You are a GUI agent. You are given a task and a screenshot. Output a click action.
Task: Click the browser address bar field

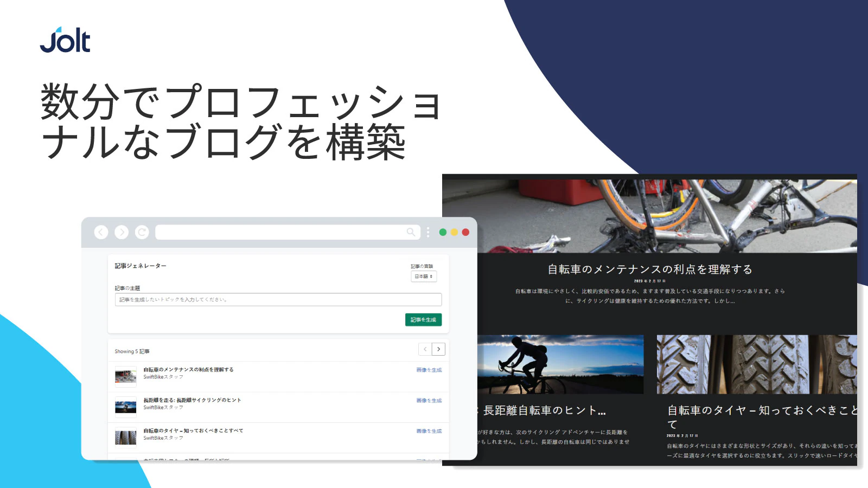(288, 232)
